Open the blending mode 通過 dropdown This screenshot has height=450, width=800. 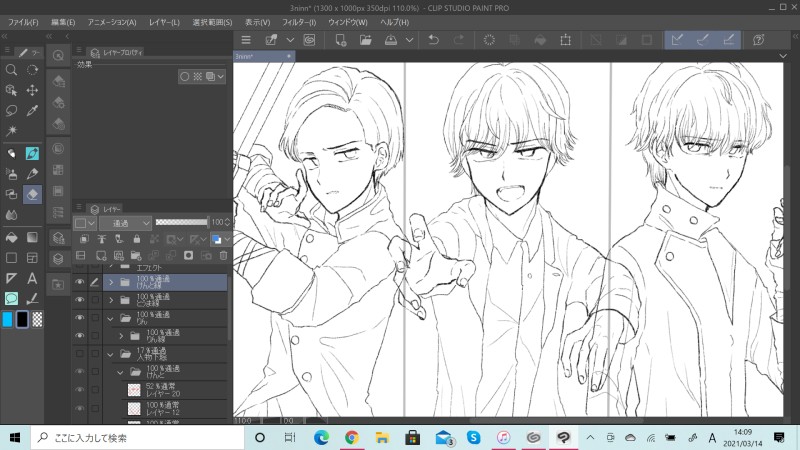[x=126, y=223]
